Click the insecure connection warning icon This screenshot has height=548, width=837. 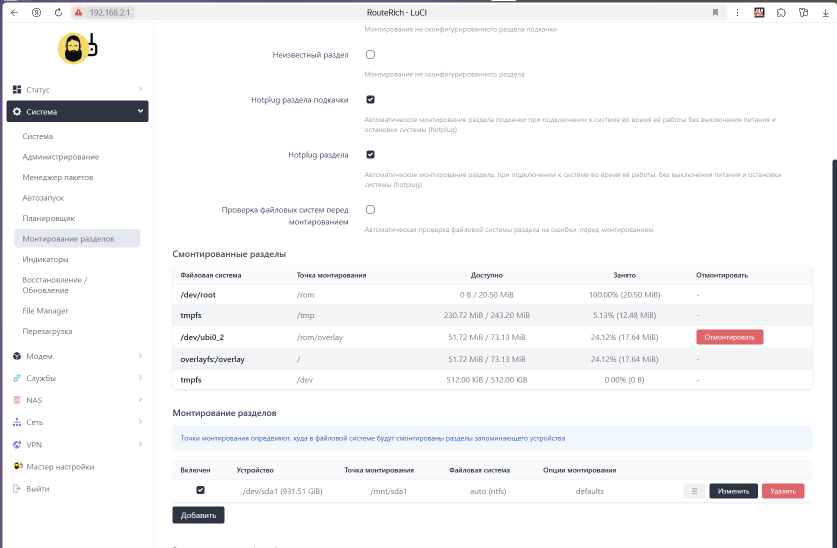(x=78, y=13)
